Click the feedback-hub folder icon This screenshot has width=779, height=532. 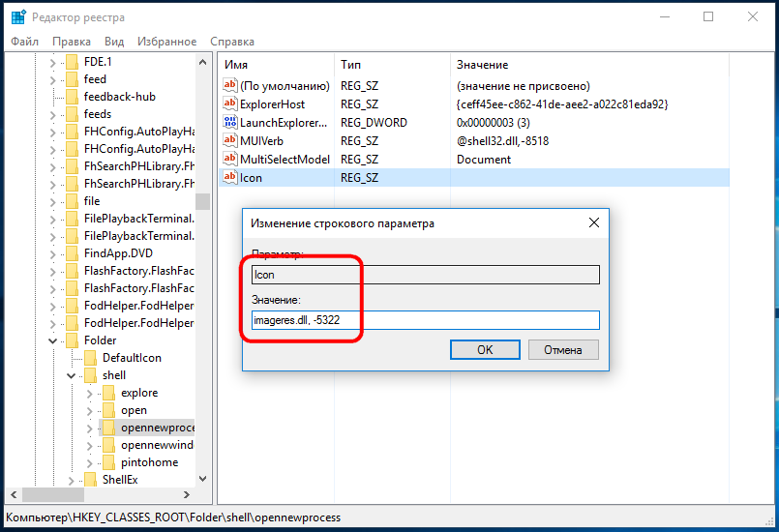pos(72,97)
